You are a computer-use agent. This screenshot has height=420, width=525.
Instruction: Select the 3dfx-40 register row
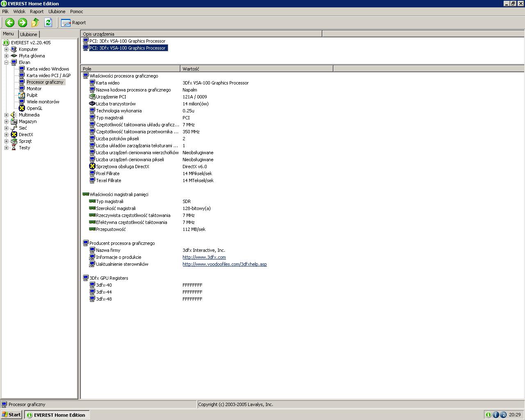[302, 285]
